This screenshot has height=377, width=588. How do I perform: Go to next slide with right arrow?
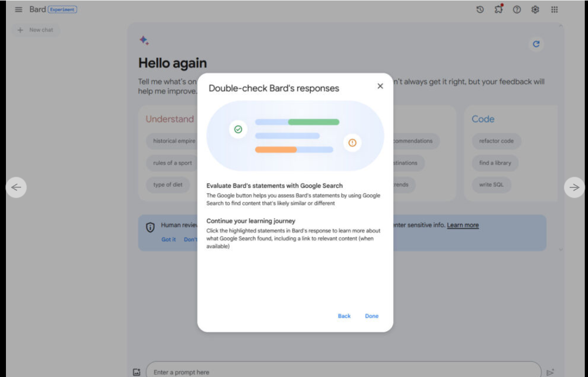(574, 187)
